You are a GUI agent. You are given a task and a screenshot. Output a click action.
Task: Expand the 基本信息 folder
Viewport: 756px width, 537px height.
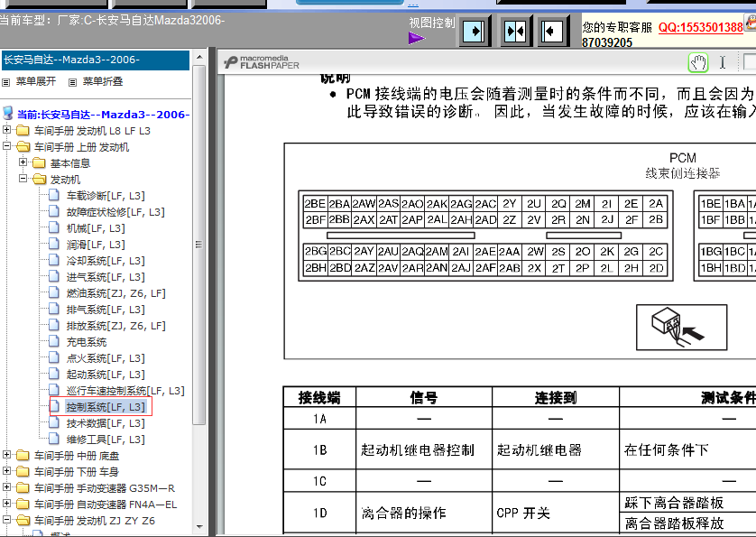23,162
